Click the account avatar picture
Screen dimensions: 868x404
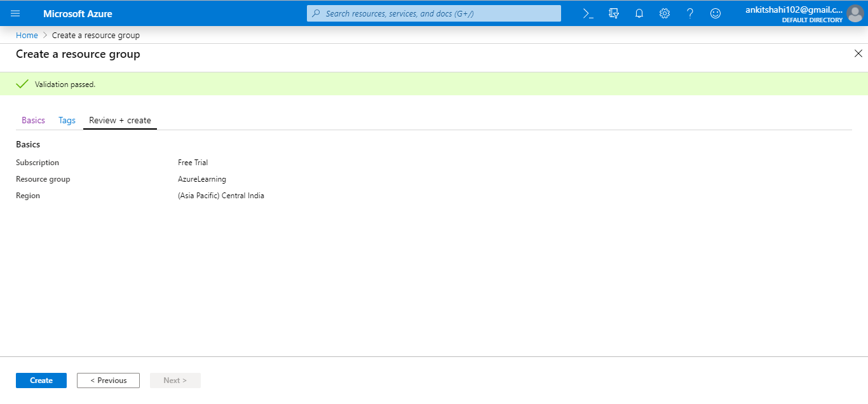(x=855, y=13)
